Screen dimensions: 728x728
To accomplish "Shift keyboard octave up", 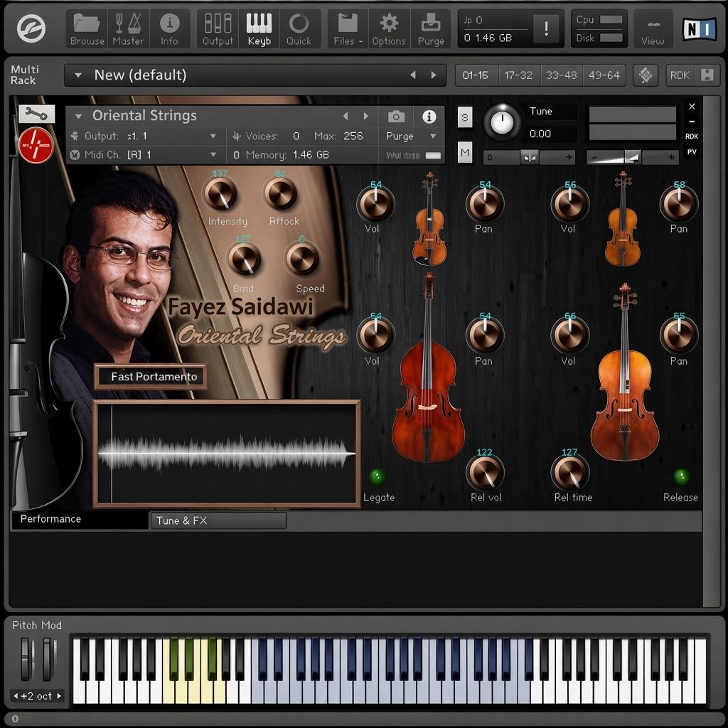I will pos(59,696).
